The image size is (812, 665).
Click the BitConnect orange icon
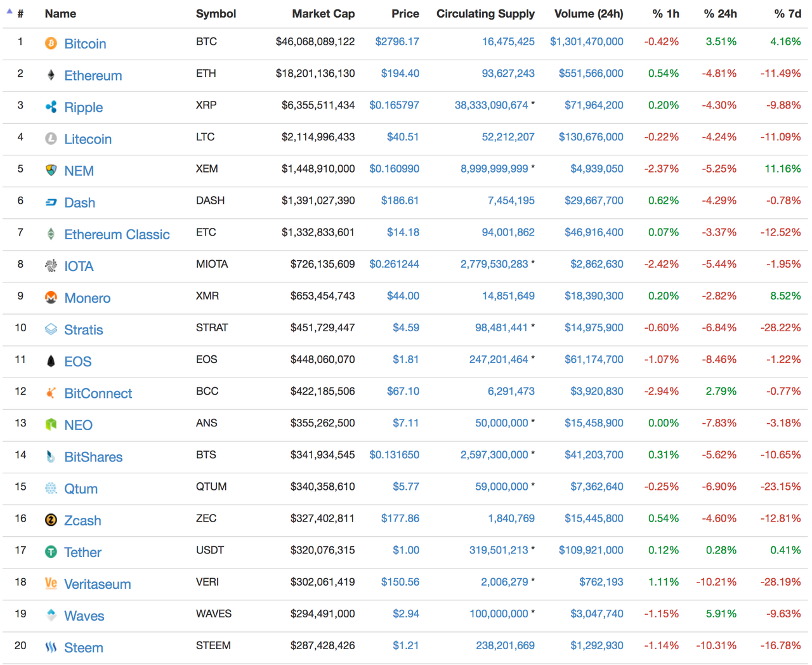tap(51, 393)
